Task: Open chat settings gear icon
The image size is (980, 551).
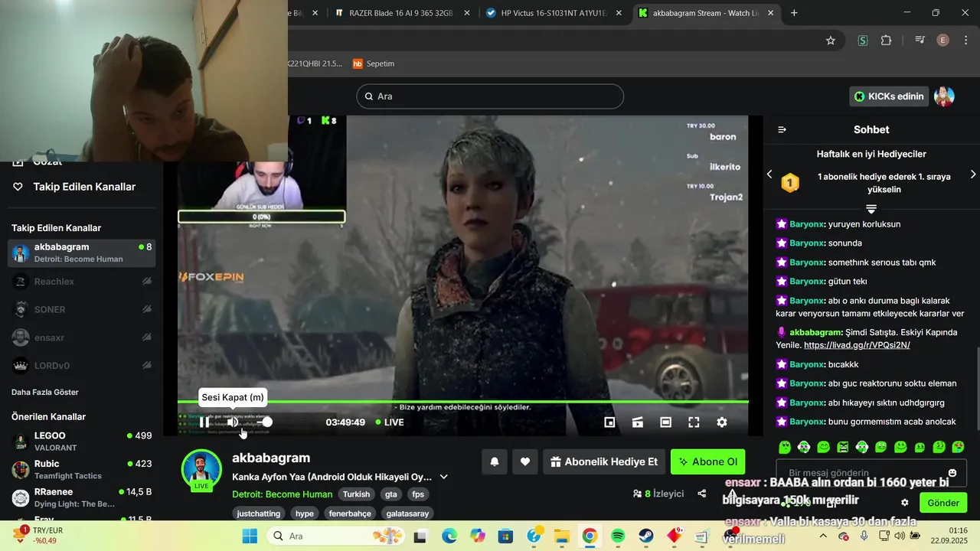Action: click(x=905, y=503)
